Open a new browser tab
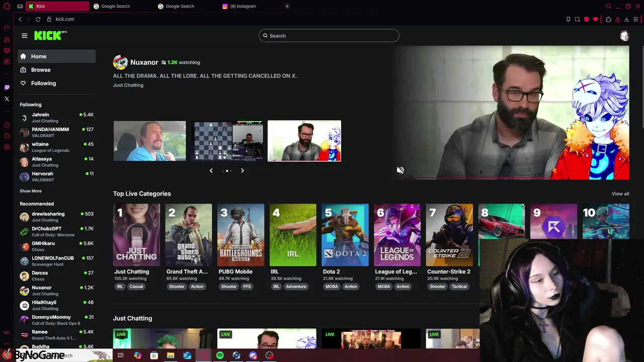 coord(287,6)
